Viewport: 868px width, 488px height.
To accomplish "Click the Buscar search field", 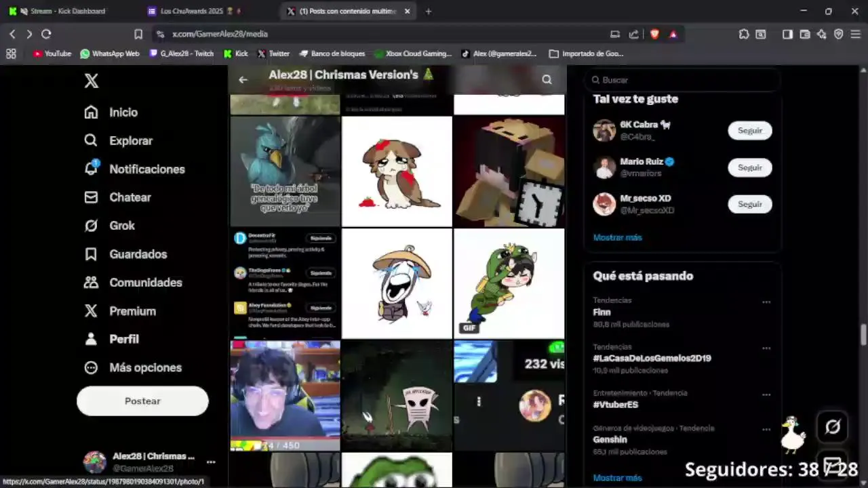I will coord(682,80).
